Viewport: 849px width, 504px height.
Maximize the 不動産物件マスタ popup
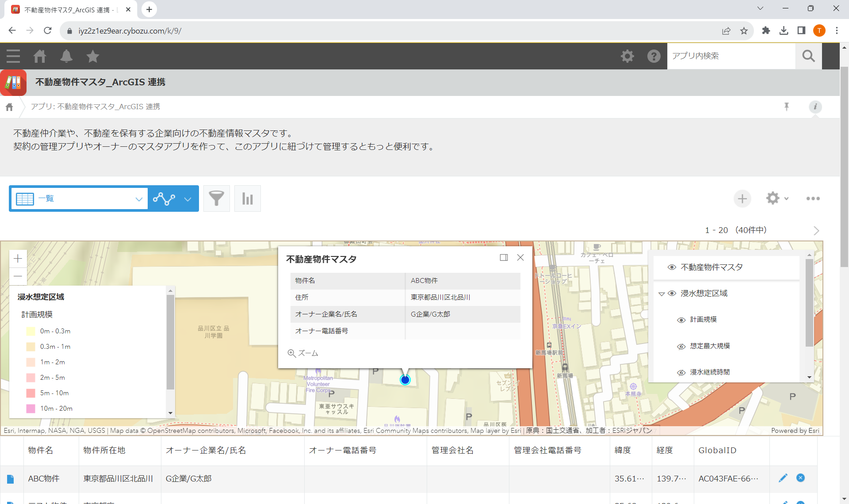[x=504, y=258]
